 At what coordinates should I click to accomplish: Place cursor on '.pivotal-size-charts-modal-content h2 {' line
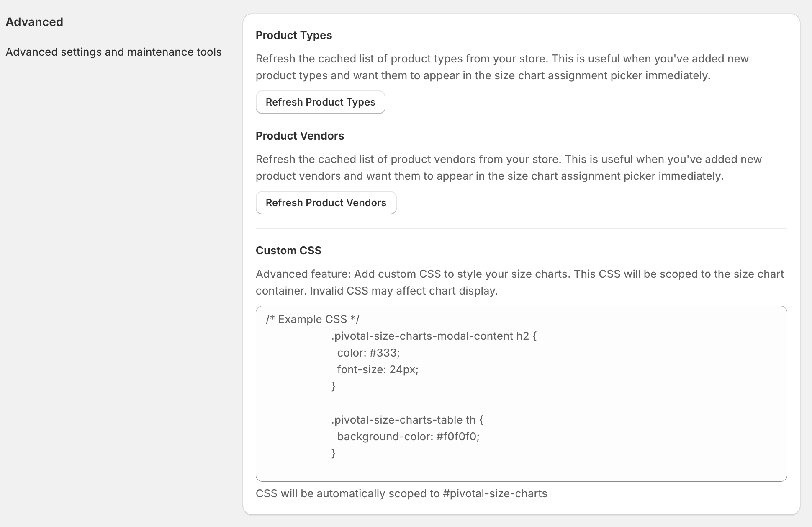point(434,336)
